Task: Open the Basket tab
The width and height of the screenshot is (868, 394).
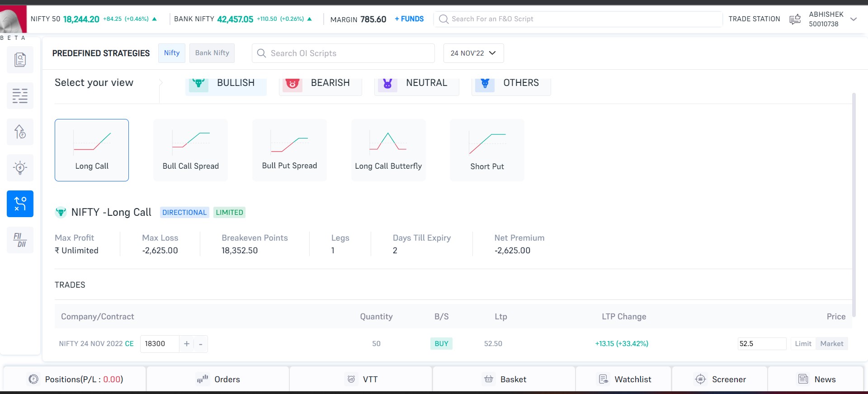Action: point(504,379)
